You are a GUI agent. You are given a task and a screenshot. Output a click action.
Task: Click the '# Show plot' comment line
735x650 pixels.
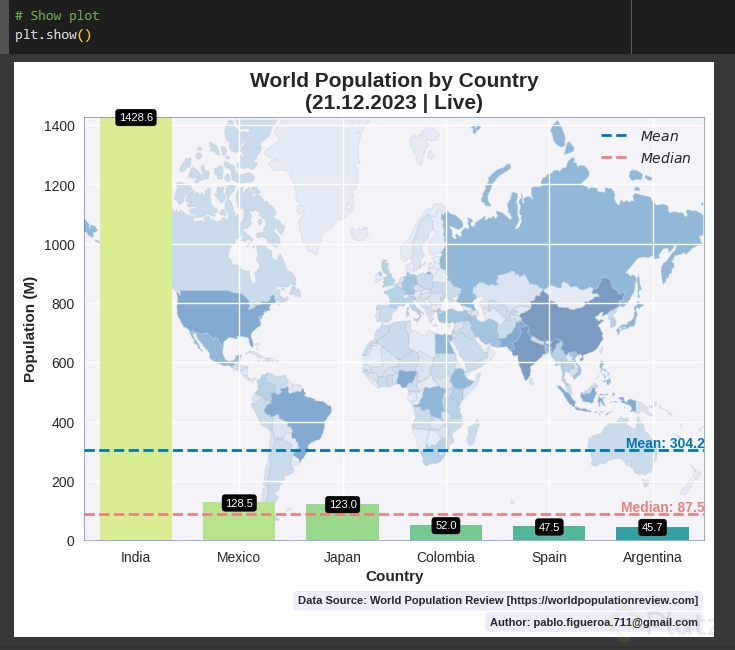[x=57, y=15]
